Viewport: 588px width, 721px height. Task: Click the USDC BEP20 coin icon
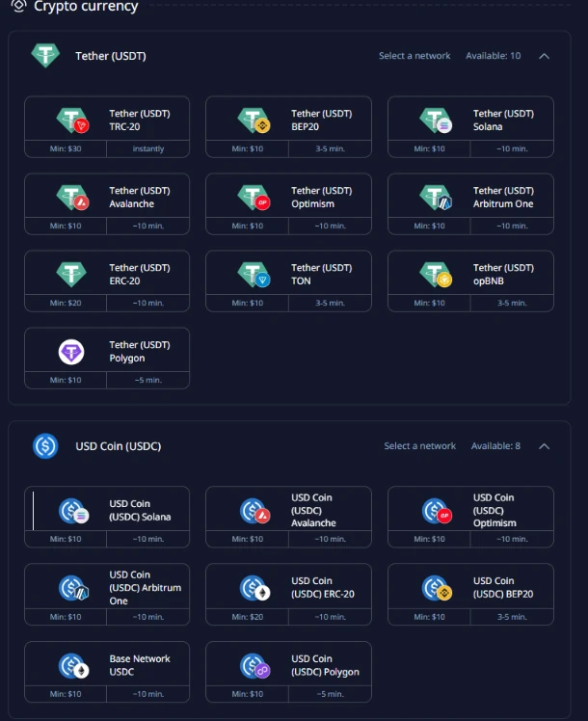click(437, 588)
